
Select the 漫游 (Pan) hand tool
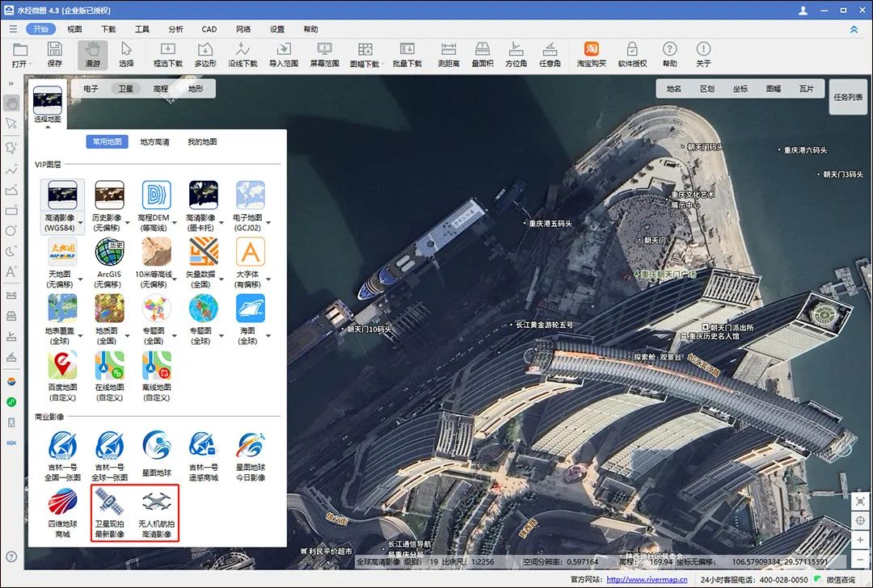(x=92, y=54)
